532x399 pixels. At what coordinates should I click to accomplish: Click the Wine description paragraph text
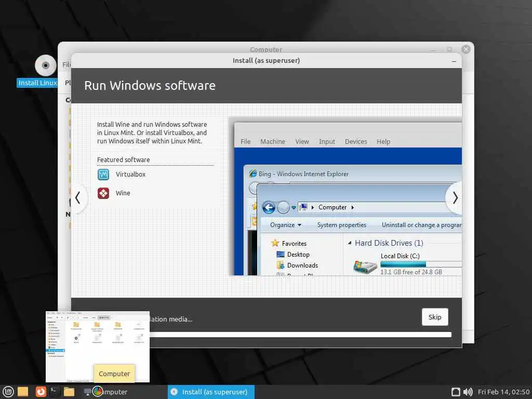coord(152,132)
